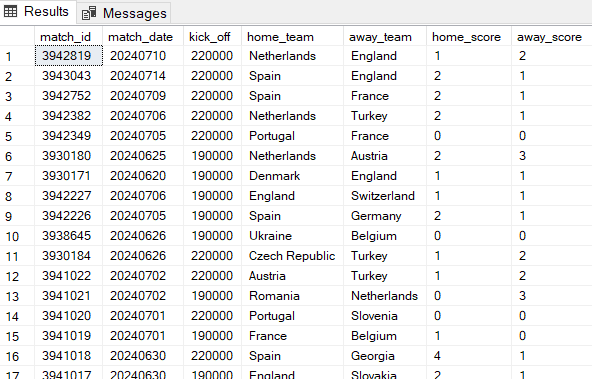Click match_date cell 20240714
This screenshot has width=592, height=379.
pyautogui.click(x=143, y=76)
